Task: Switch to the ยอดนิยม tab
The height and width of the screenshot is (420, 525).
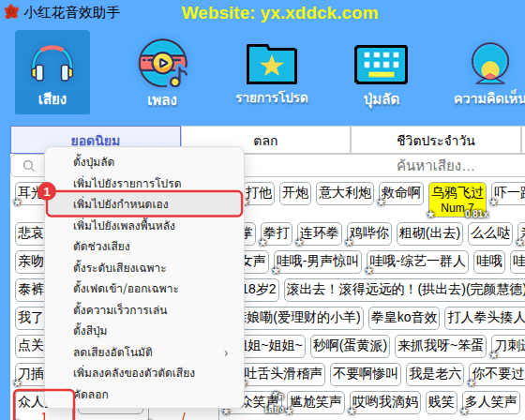Action: 96,141
